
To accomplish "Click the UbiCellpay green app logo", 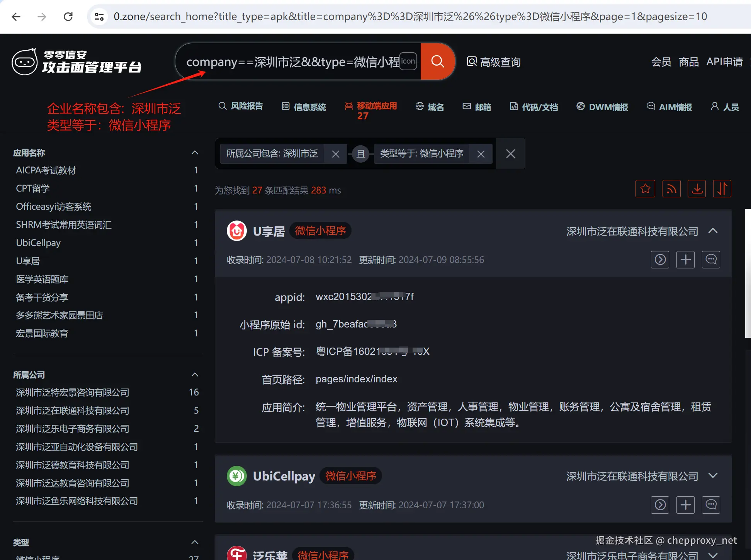I will pos(237,476).
